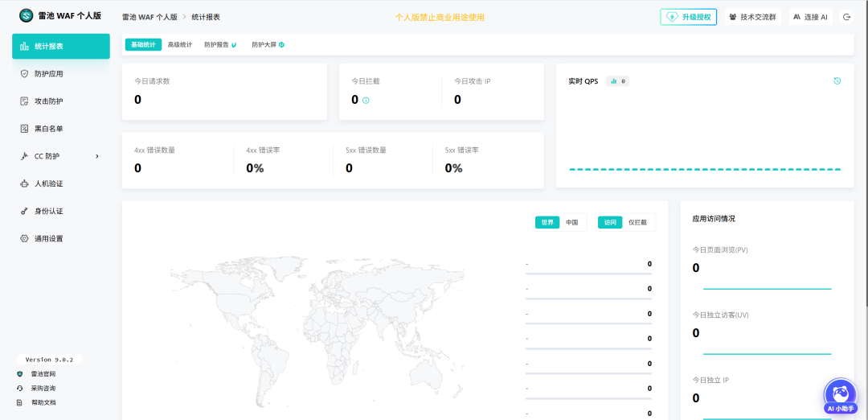Screen dimensions: 868x420
Task: Open the 黑白名单 page
Action: coord(61,129)
